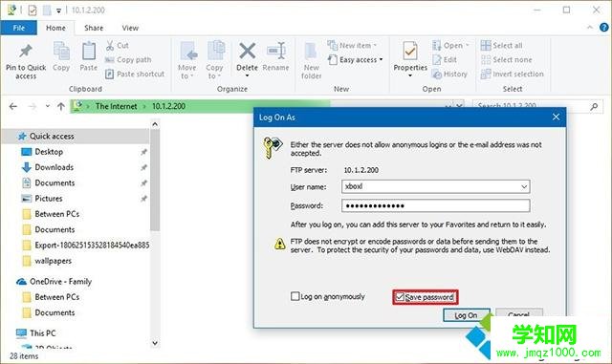Click the Edit command in Open group
Screen dimensions: 612x364
445,59
